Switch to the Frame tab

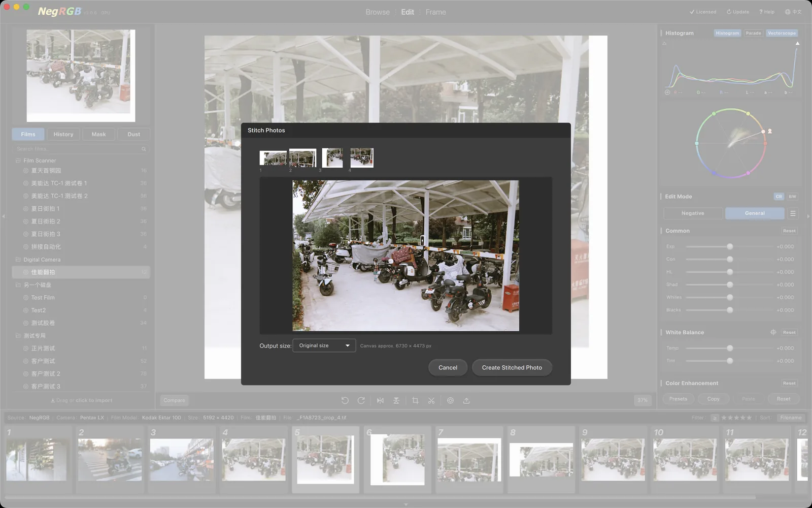coord(436,12)
